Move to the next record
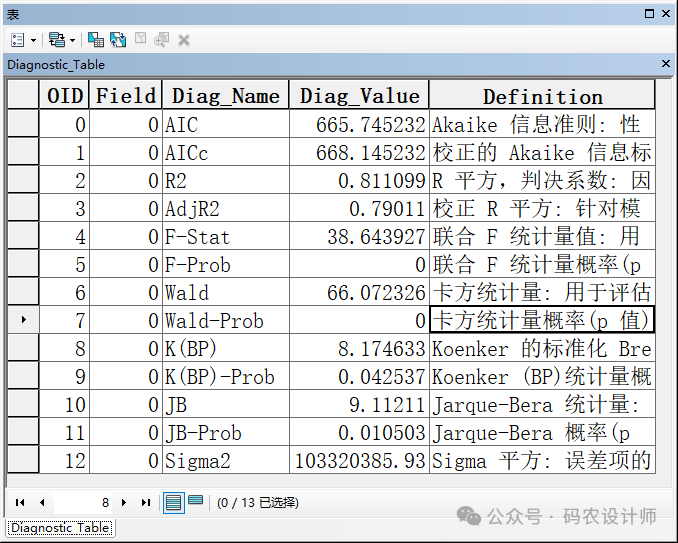Screen dimensions: 678x543 pos(124,502)
